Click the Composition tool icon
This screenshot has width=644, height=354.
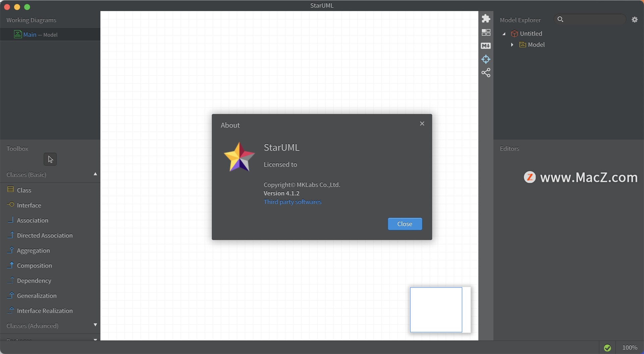click(x=10, y=265)
